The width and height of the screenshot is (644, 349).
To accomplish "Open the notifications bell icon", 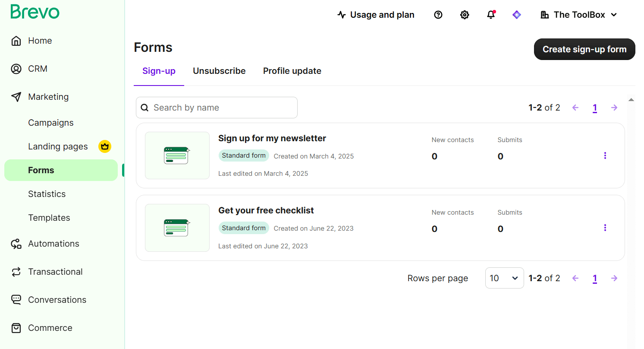I will tap(491, 15).
